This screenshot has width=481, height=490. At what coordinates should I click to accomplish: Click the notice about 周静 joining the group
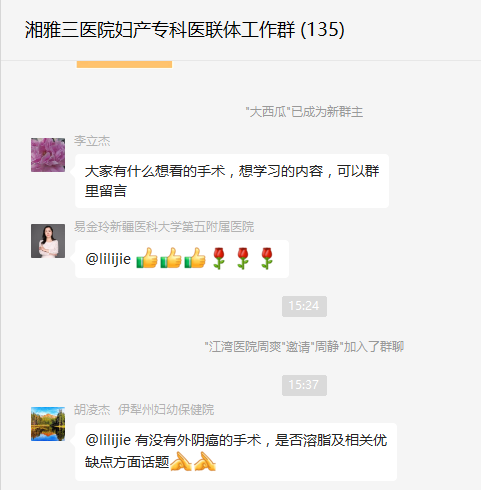[x=304, y=347]
